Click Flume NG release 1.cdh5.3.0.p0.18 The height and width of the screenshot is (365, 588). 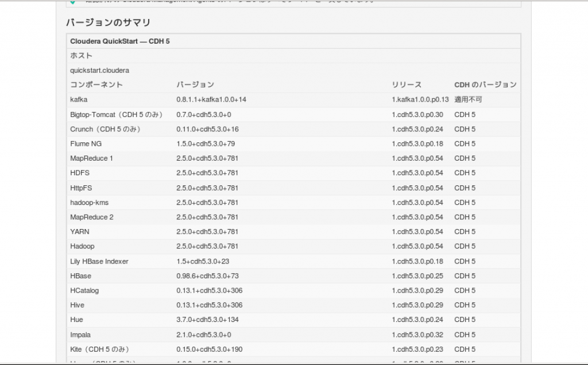418,144
